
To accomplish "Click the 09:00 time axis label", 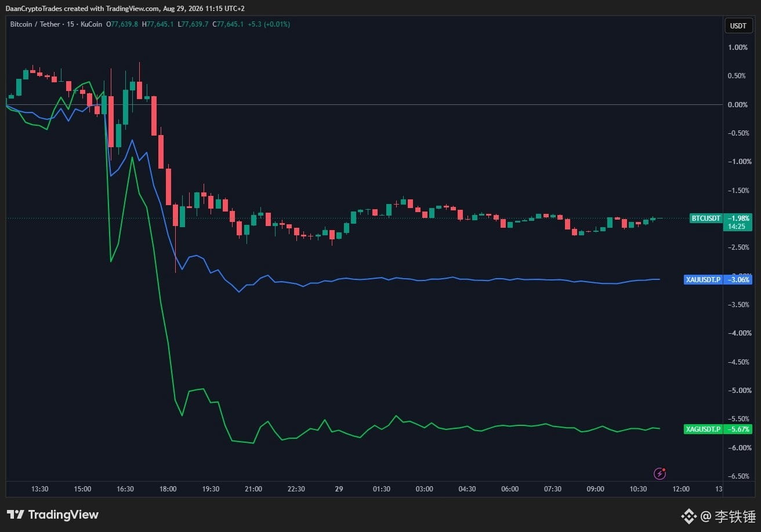I will [595, 489].
